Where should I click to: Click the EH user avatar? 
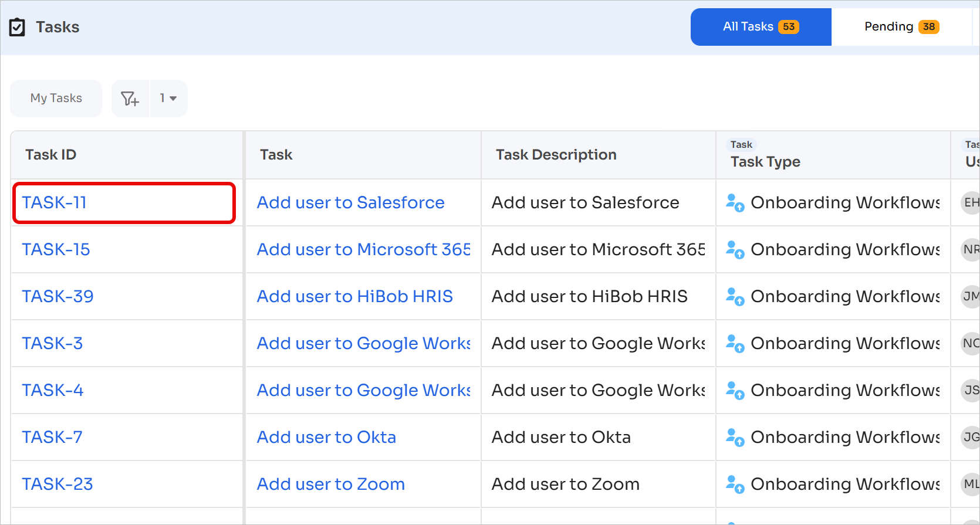pyautogui.click(x=971, y=202)
